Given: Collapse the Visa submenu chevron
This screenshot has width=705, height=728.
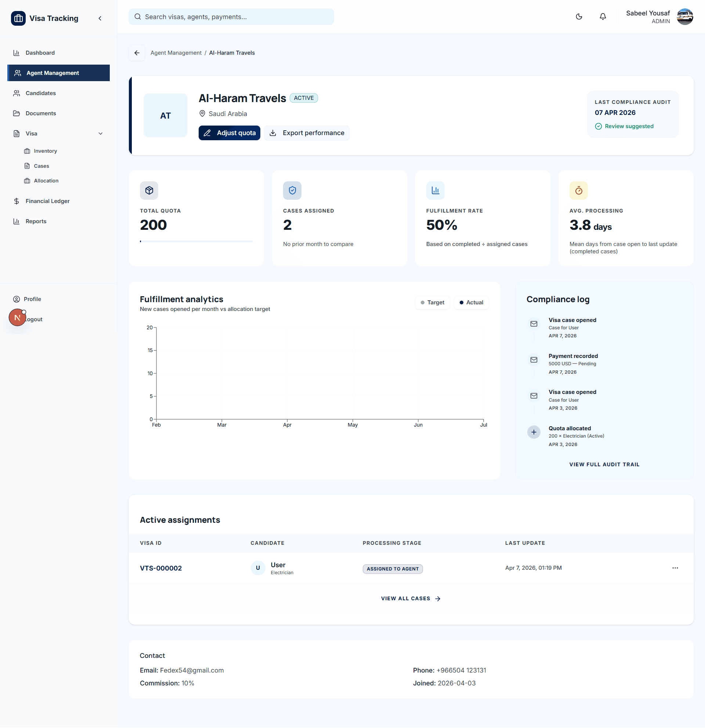Looking at the screenshot, I should pyautogui.click(x=100, y=133).
